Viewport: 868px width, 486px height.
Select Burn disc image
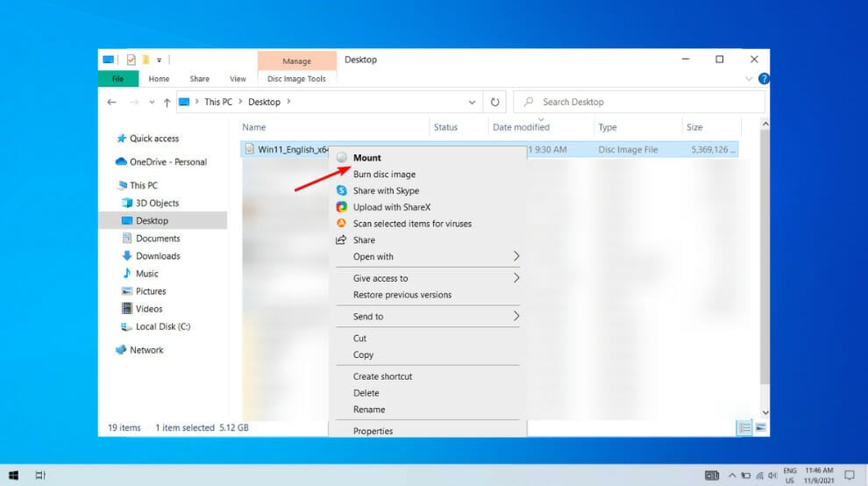[x=384, y=174]
